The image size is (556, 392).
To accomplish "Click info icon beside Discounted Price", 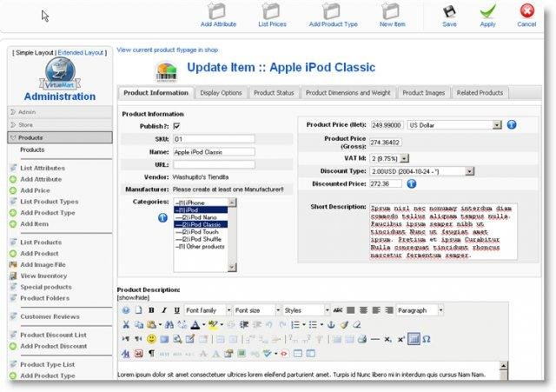I will pyautogui.click(x=411, y=183).
